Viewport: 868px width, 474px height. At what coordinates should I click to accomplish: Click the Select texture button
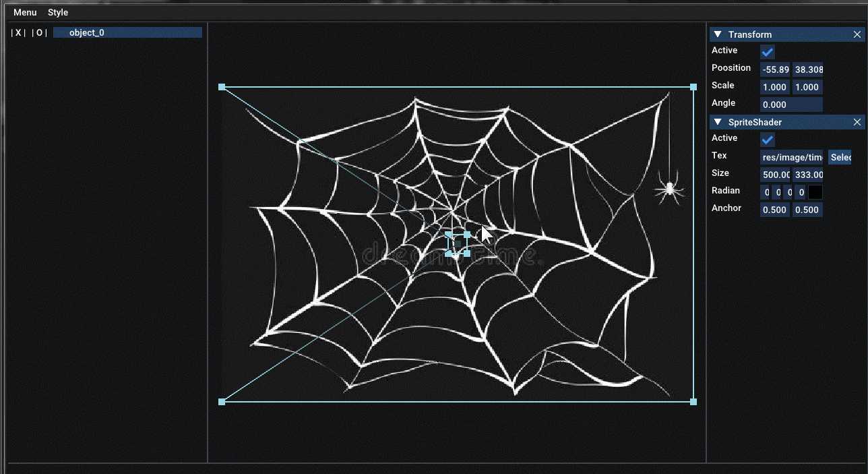840,157
